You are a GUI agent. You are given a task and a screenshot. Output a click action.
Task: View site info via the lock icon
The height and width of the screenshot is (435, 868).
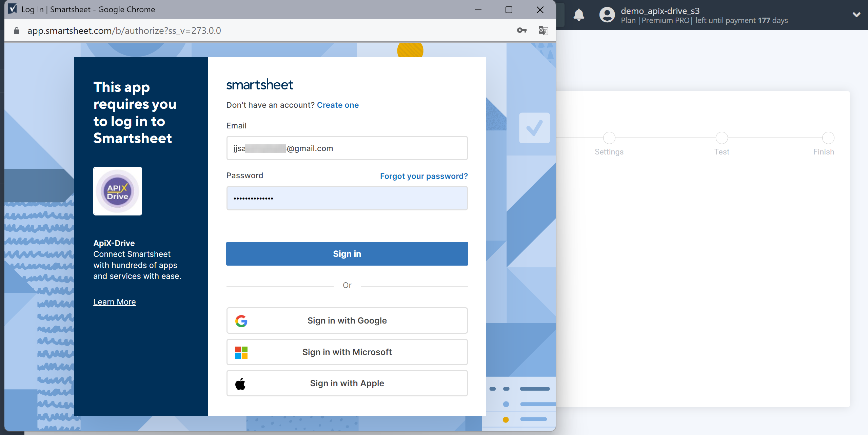16,31
